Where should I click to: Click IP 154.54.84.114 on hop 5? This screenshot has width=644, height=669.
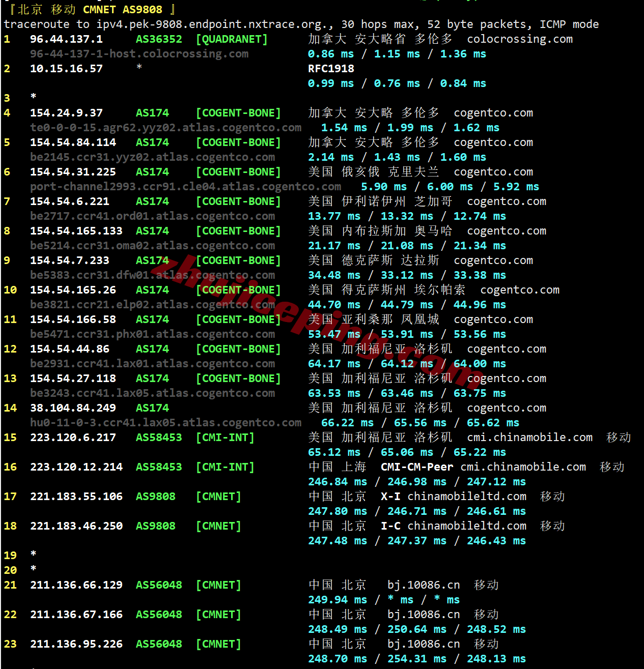pyautogui.click(x=73, y=142)
